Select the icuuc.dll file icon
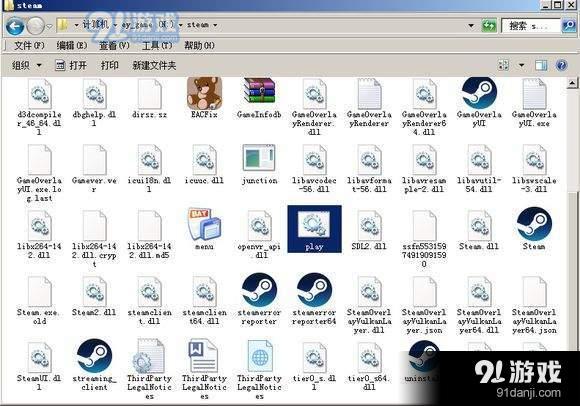The height and width of the screenshot is (406, 580). click(204, 159)
